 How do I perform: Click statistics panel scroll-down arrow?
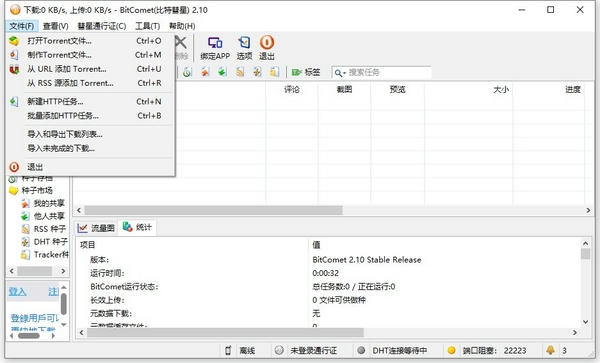[585, 322]
